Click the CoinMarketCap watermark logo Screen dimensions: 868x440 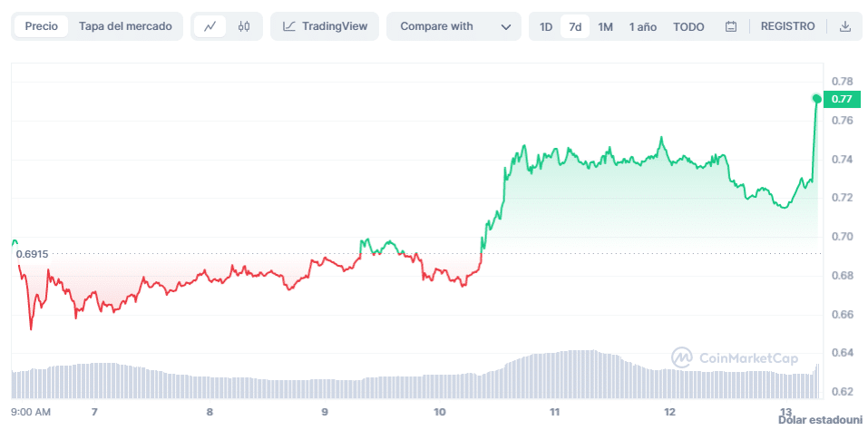(x=735, y=357)
